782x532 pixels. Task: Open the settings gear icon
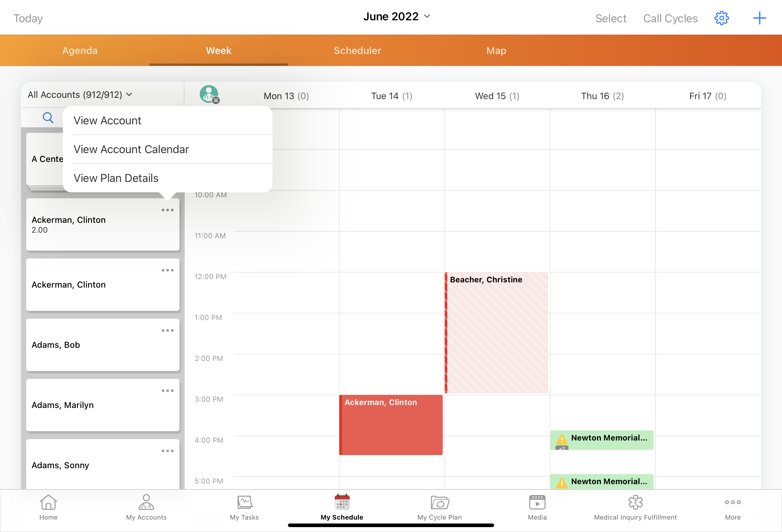coord(721,18)
